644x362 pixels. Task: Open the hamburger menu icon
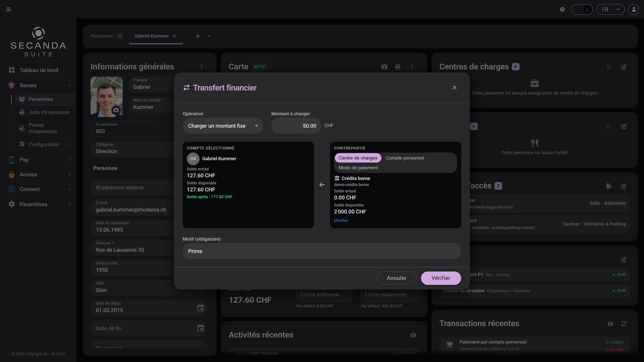[9, 9]
